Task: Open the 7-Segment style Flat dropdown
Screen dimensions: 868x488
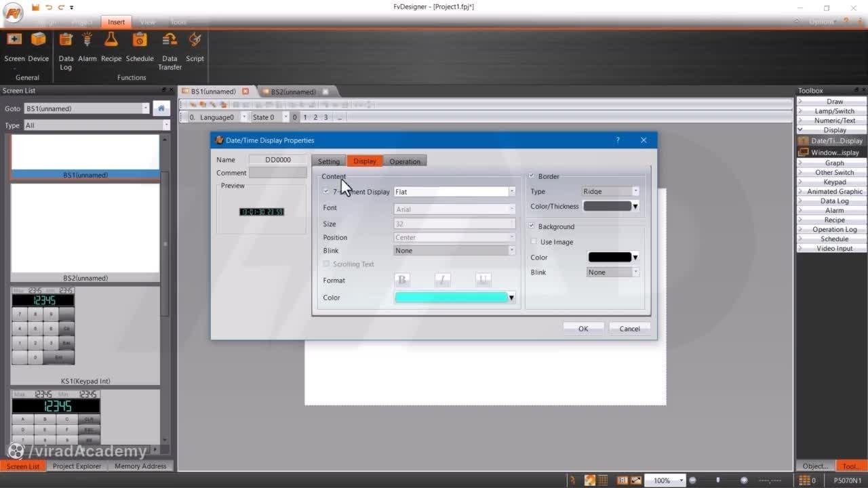Action: click(454, 192)
